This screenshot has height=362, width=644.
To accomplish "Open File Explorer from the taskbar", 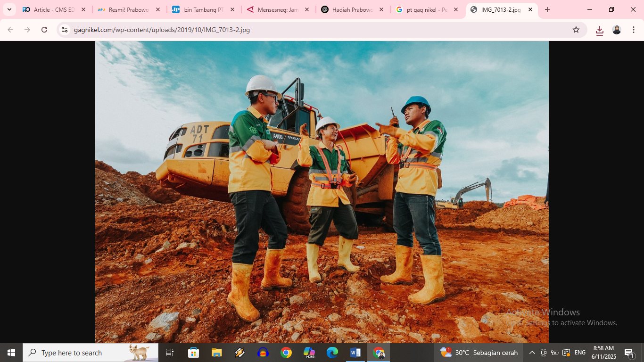I will [216, 353].
